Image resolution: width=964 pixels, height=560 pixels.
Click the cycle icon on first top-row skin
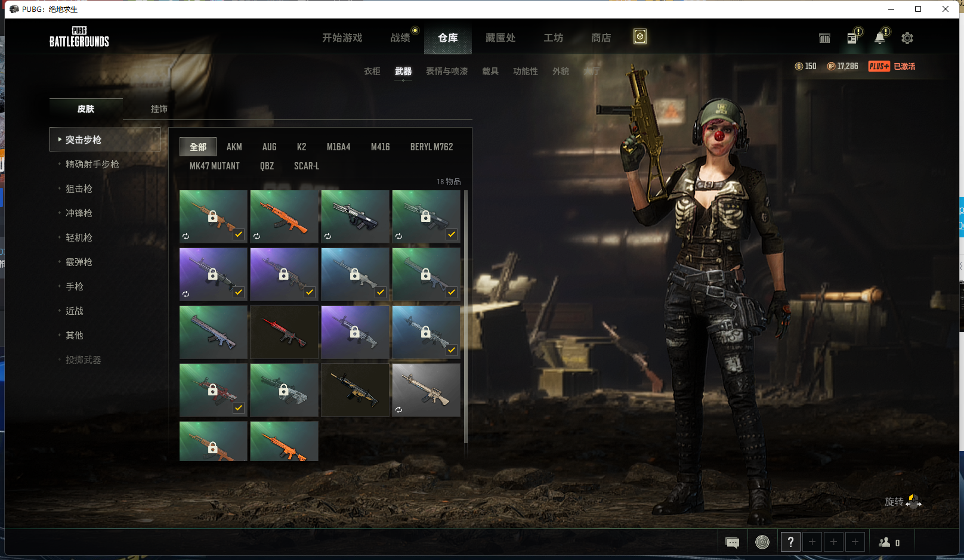point(186,236)
